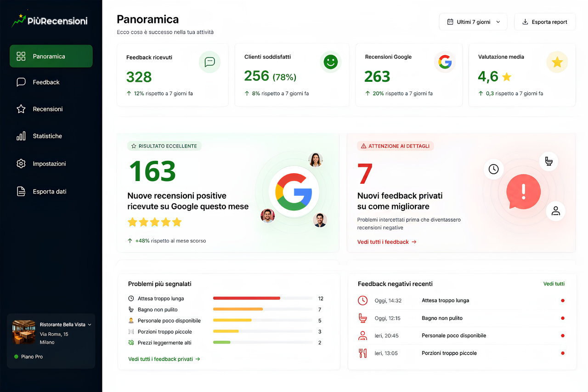Open Panoramica in the sidebar

click(x=51, y=56)
